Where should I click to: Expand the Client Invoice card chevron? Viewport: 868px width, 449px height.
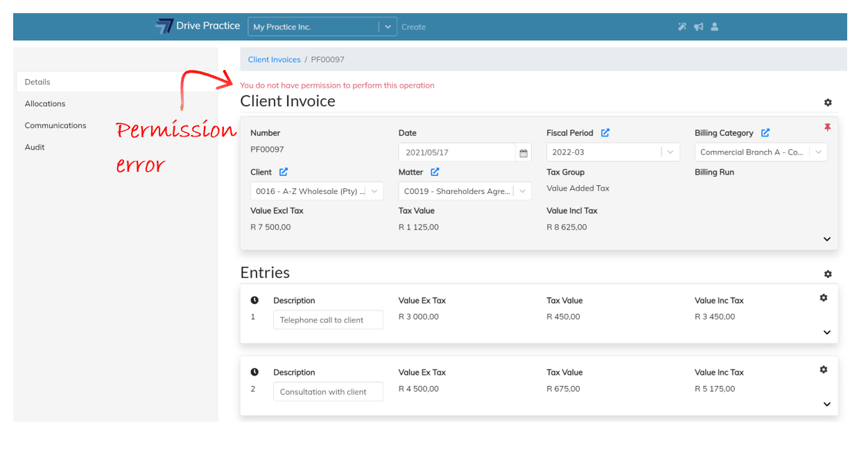(x=827, y=239)
